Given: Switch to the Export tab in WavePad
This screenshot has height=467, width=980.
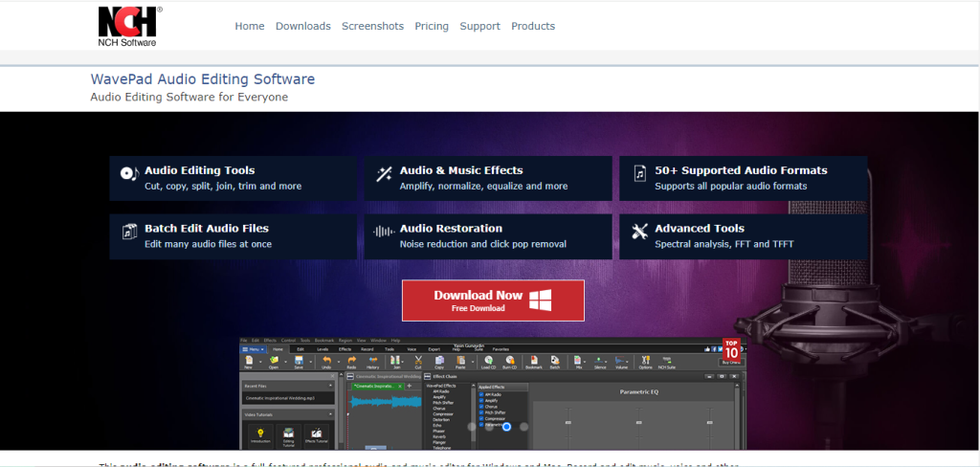Looking at the screenshot, I should coord(434,349).
